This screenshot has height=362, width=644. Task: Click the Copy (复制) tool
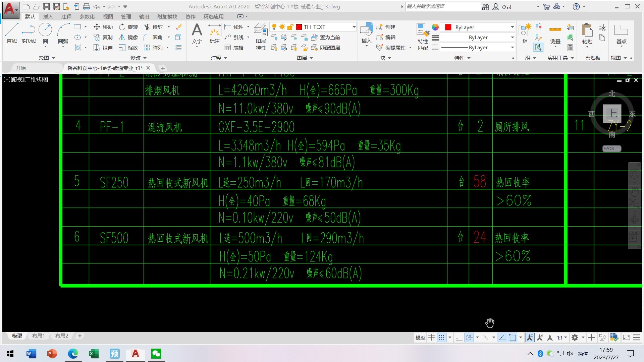pos(103,37)
